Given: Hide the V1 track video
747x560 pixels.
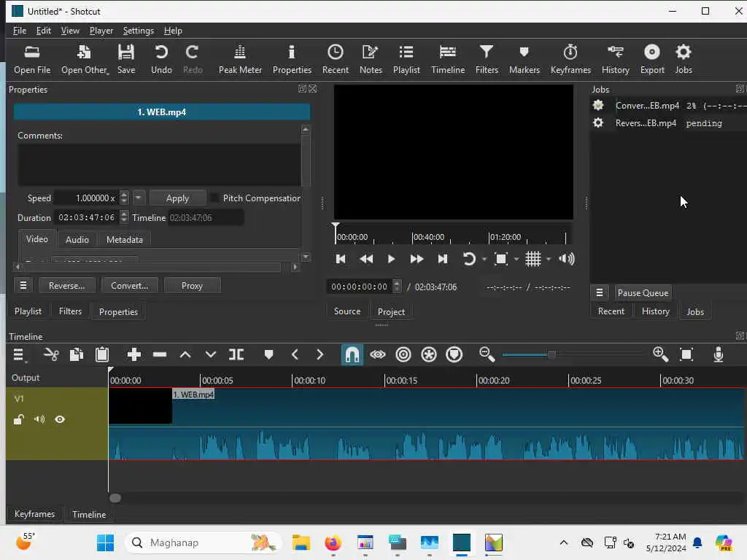Looking at the screenshot, I should click(x=60, y=419).
